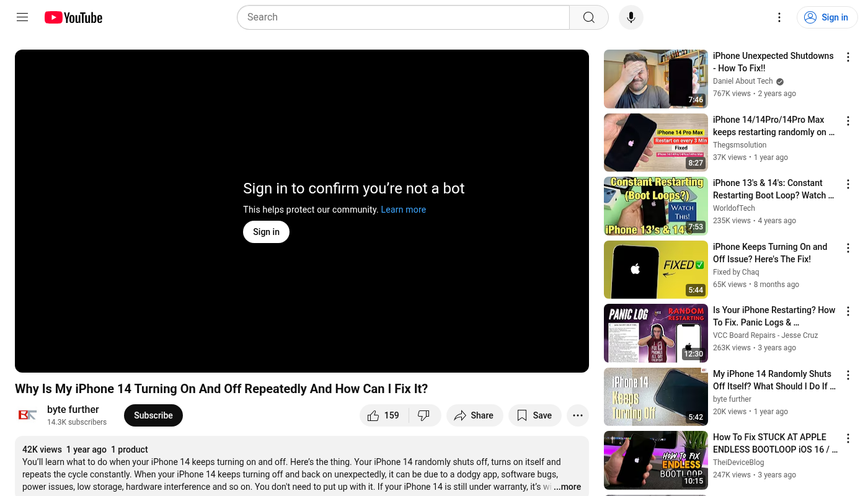Viewport: 868px width, 496px height.
Task: Start voice search with microphone
Action: click(631, 17)
